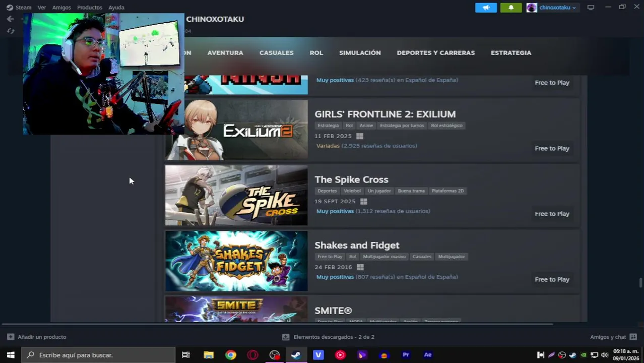Expand the chinoxotaku account dropdown
Viewport: 644px width, 363px height.
tap(557, 8)
